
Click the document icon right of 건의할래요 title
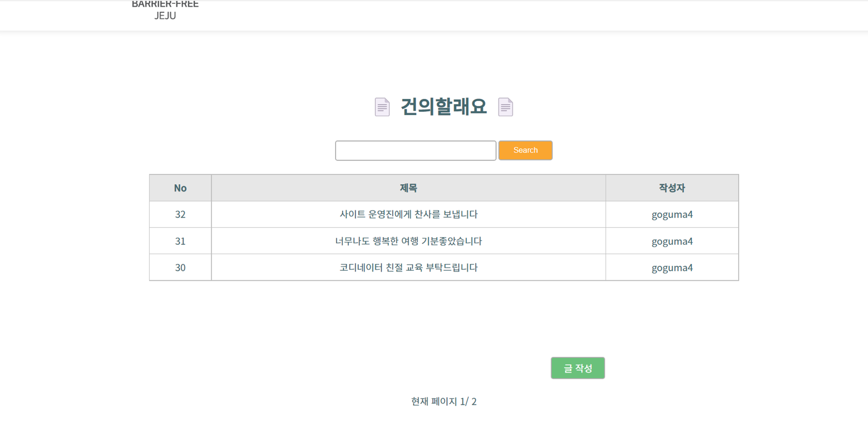505,106
